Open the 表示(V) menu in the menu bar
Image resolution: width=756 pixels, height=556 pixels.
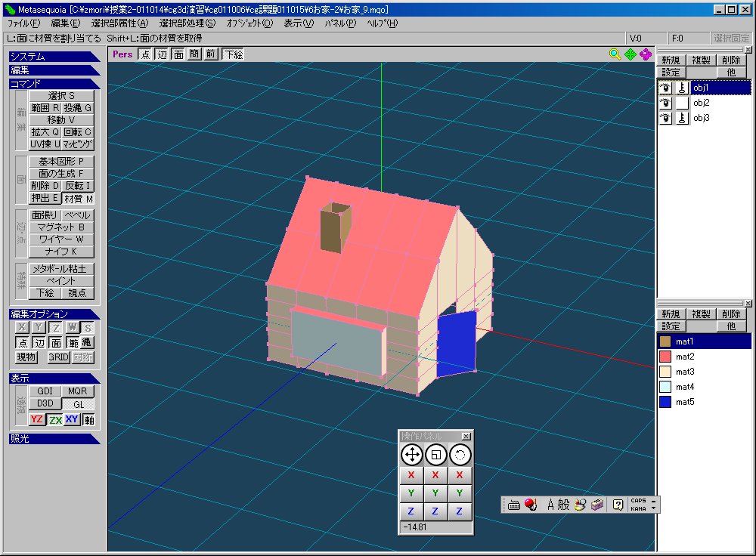(299, 23)
